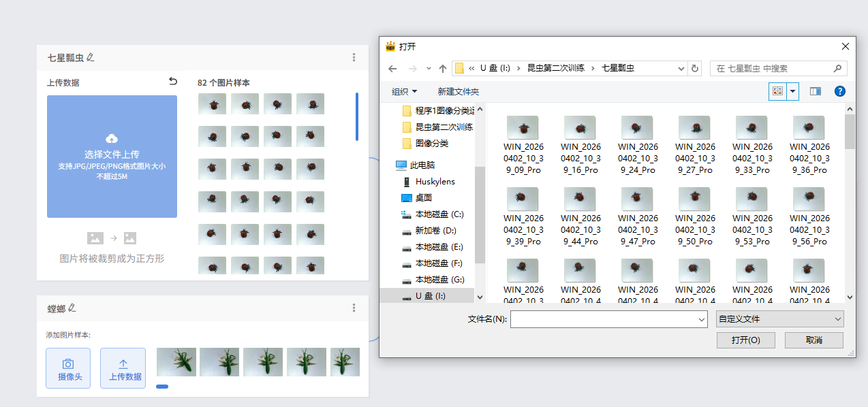Go back using the dialog back arrow
868x407 pixels.
(392, 69)
